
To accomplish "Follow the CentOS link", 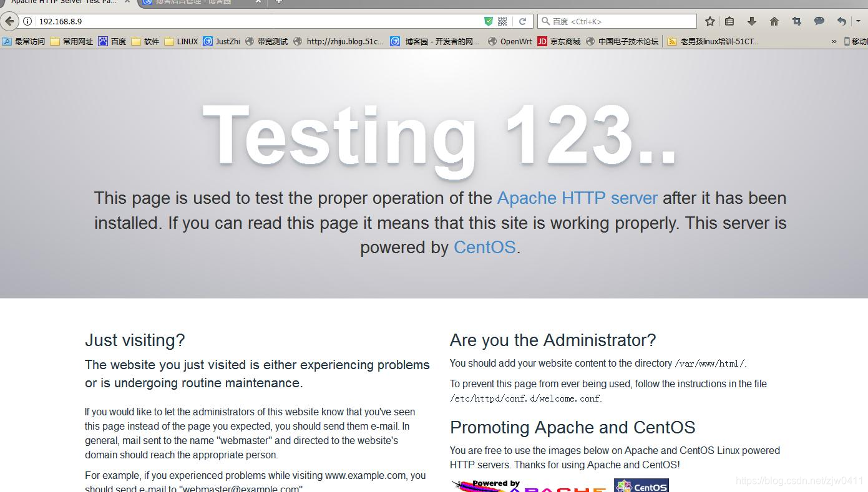I will tap(485, 248).
